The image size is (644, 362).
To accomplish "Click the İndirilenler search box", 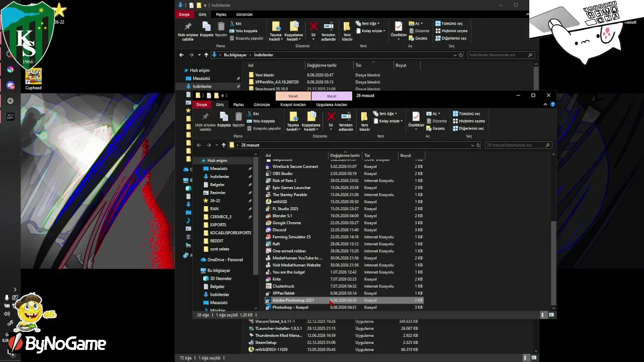I will [500, 55].
